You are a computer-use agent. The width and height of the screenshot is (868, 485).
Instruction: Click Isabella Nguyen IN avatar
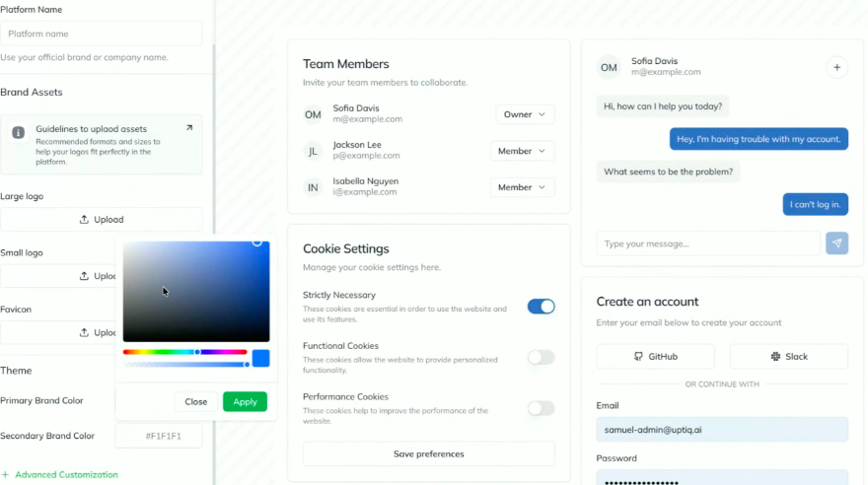tap(313, 187)
